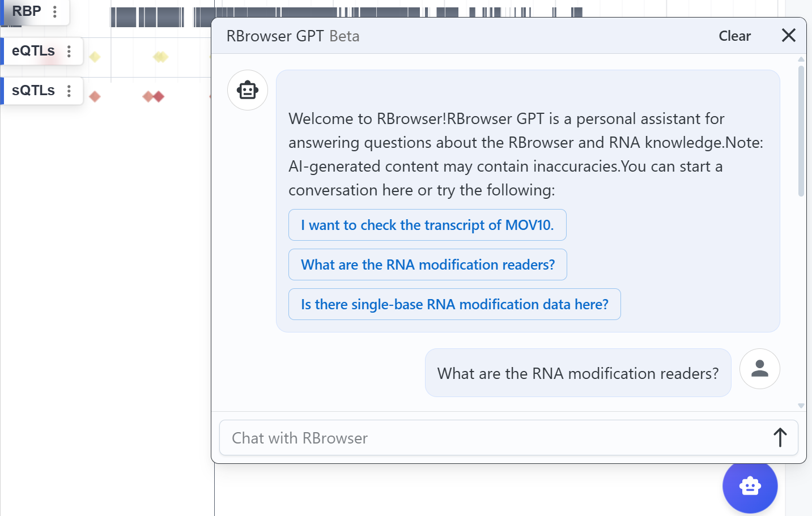Click the red sQTL diamond marker
Viewport: 812px width, 516px height.
95,97
